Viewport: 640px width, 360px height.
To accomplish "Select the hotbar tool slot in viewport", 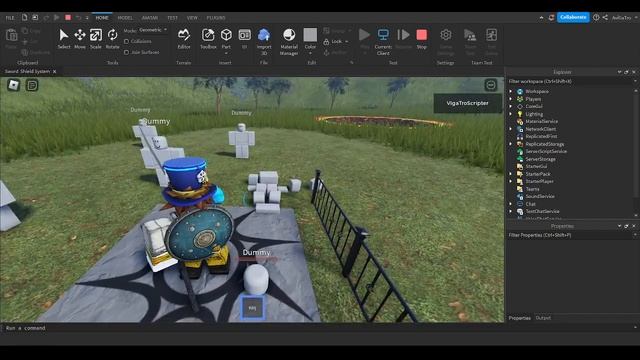I will (x=252, y=308).
